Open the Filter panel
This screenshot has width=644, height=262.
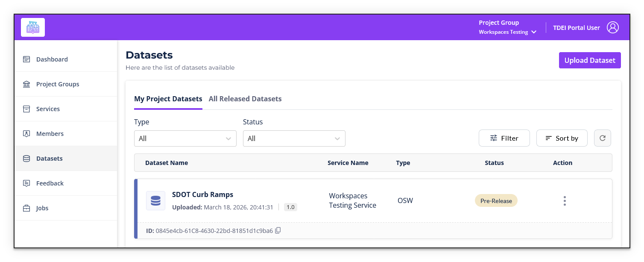[504, 138]
